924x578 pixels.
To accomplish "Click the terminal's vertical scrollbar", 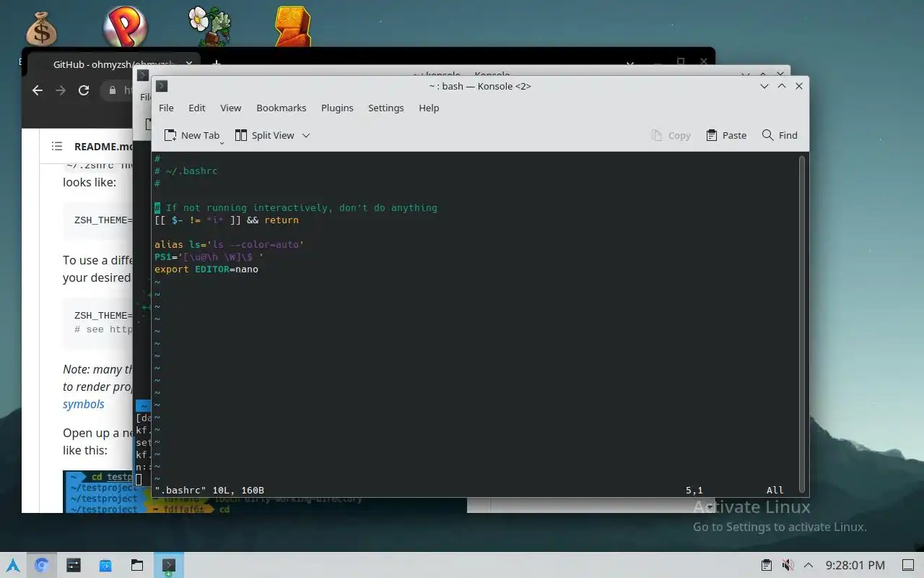I will click(x=801, y=324).
